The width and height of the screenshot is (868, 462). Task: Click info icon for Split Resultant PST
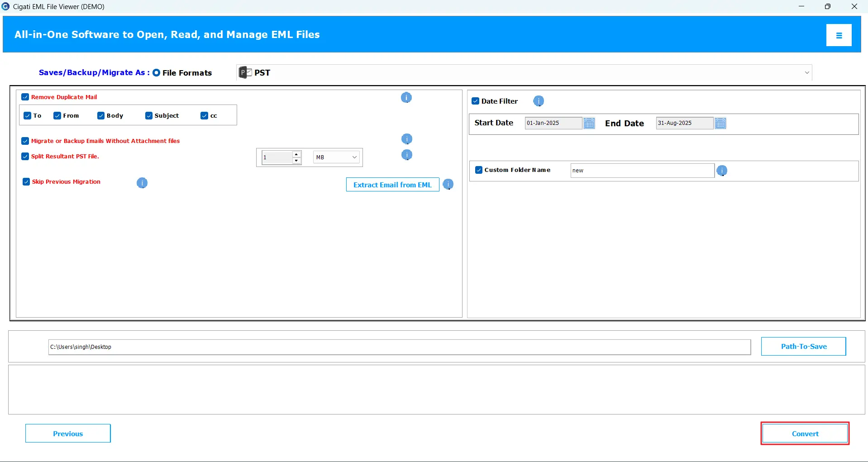point(406,155)
